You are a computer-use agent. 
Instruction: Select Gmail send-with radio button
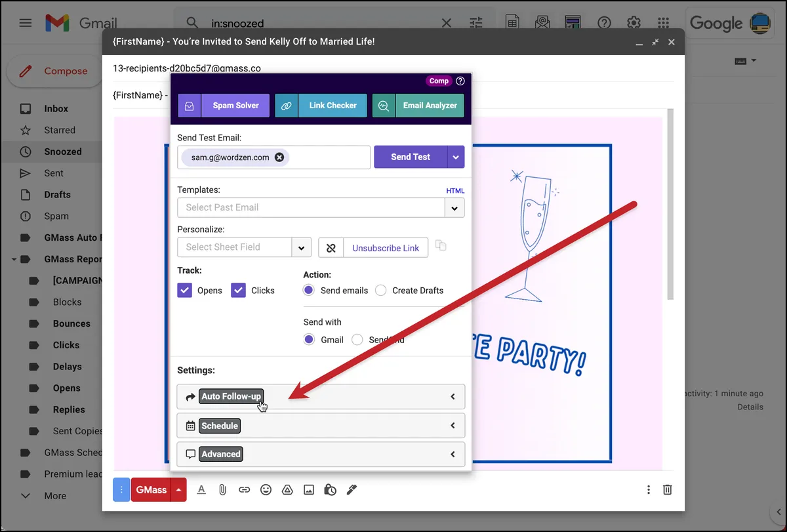click(309, 340)
